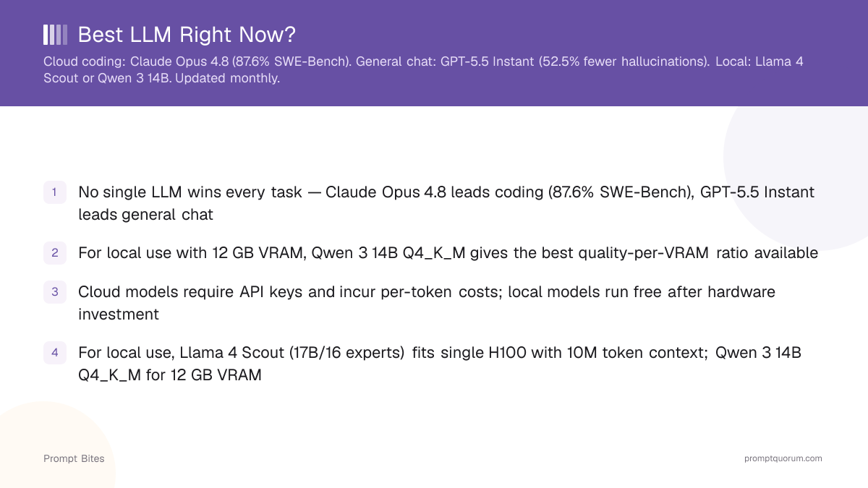The height and width of the screenshot is (488, 868).
Task: Click the striped bars logo icon
Action: 56,35
